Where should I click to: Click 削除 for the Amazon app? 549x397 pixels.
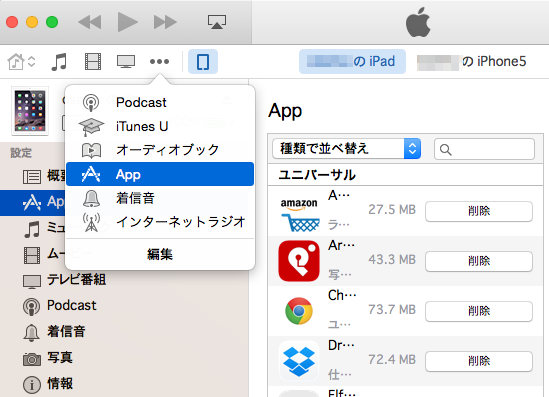point(479,211)
